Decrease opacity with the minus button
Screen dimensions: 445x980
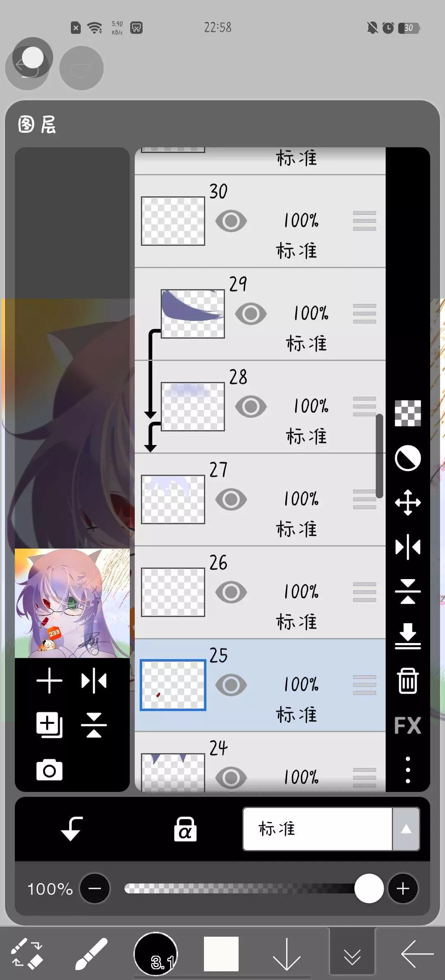pyautogui.click(x=95, y=888)
